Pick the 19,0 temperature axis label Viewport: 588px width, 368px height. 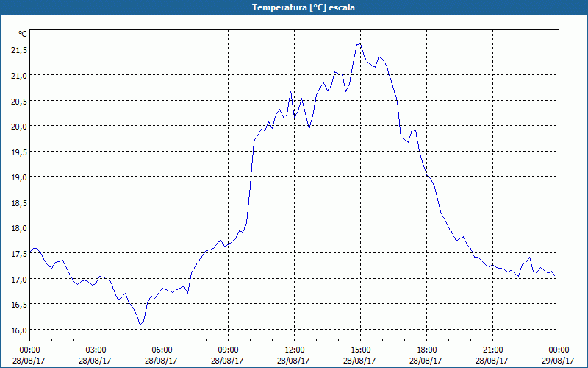click(x=19, y=177)
